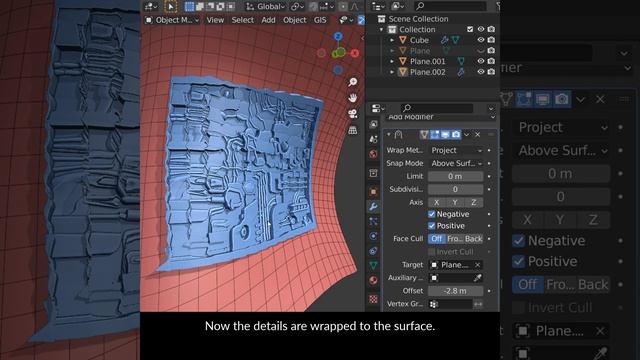Click the Pan hand navigation icon

(353, 98)
